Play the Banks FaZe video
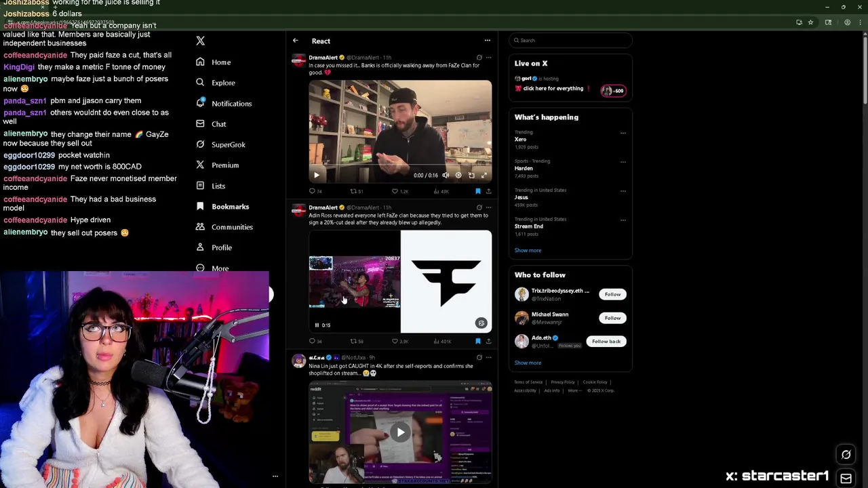Viewport: 868px width, 488px height. point(316,176)
